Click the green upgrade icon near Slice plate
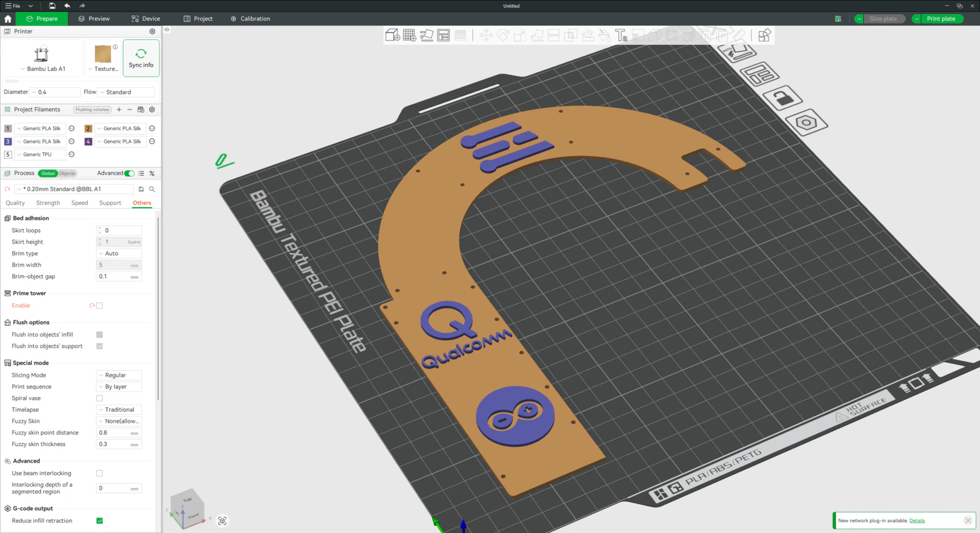This screenshot has height=533, width=980. (x=838, y=19)
